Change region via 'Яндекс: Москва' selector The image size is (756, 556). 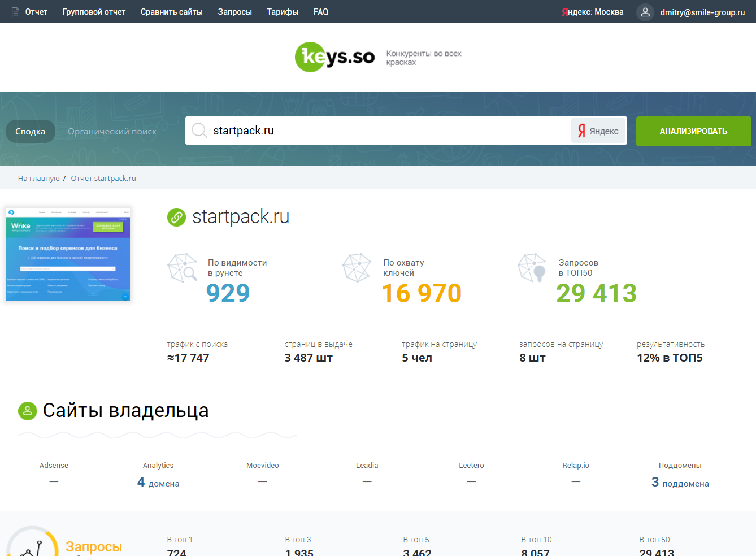(593, 11)
